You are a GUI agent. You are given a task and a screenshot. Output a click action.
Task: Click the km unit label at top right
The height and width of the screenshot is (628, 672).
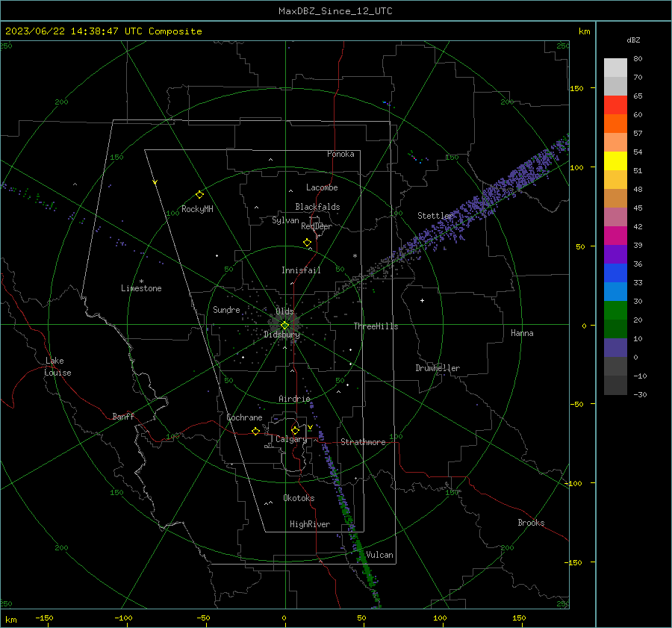click(x=584, y=31)
